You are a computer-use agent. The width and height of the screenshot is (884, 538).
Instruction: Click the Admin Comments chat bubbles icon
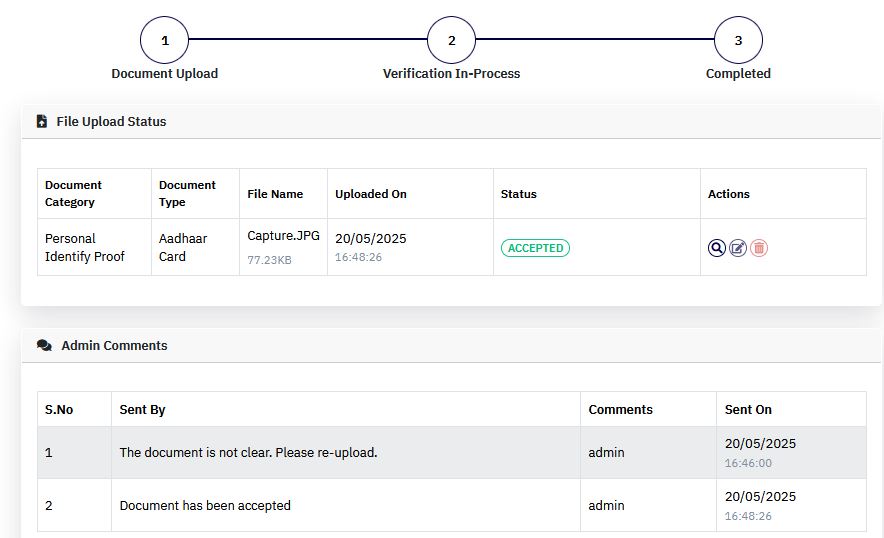pyautogui.click(x=44, y=345)
